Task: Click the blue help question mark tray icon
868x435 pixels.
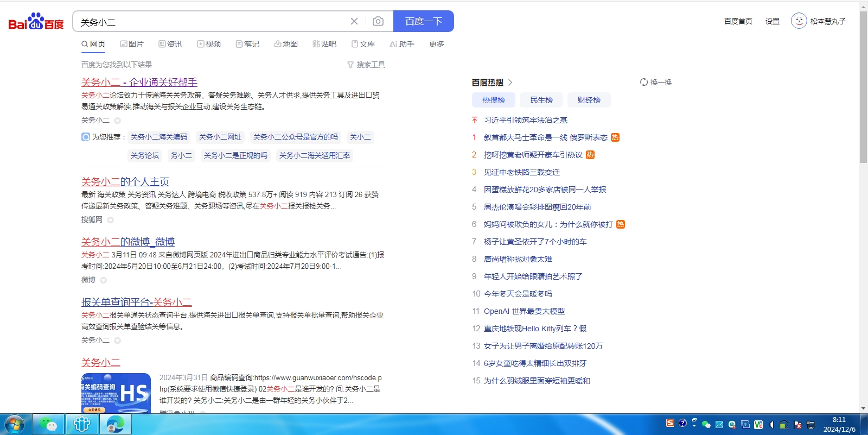Action: click(x=682, y=423)
